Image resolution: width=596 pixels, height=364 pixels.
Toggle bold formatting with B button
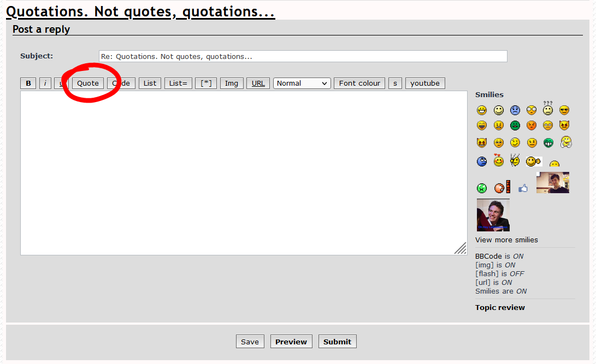pos(28,83)
